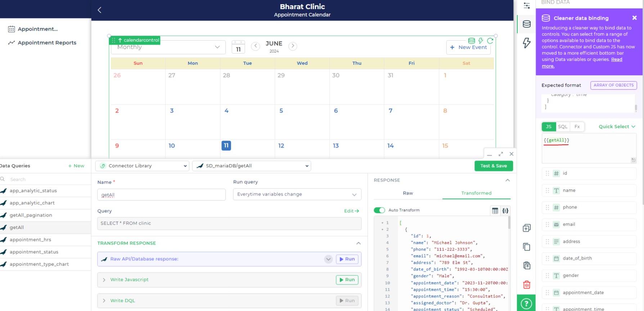Expand the Raw API/Database response chevron
Screen dimensions: 644x311
click(x=328, y=259)
